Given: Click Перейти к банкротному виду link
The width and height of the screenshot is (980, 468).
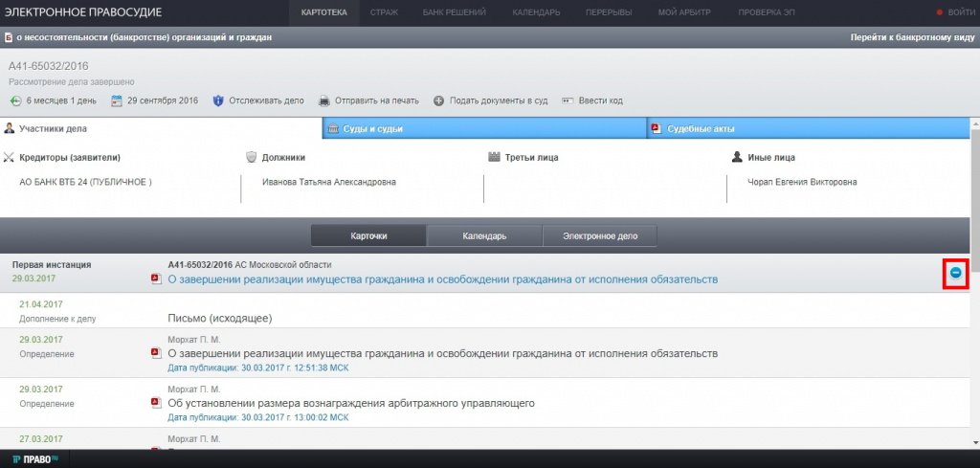Looking at the screenshot, I should (x=912, y=37).
